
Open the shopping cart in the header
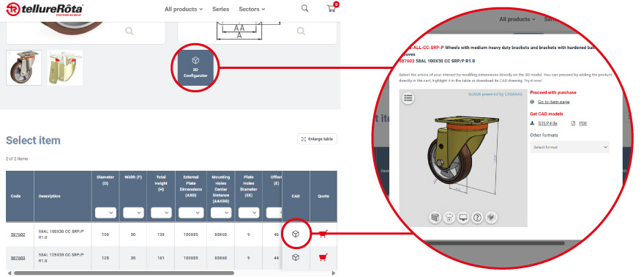click(332, 9)
